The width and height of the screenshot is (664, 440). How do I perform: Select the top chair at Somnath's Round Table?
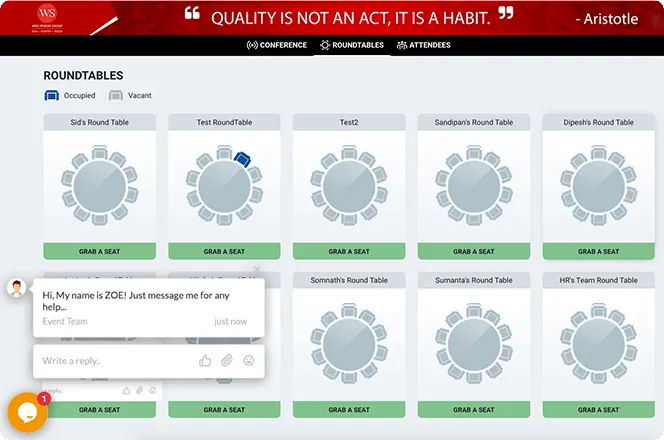click(x=349, y=310)
